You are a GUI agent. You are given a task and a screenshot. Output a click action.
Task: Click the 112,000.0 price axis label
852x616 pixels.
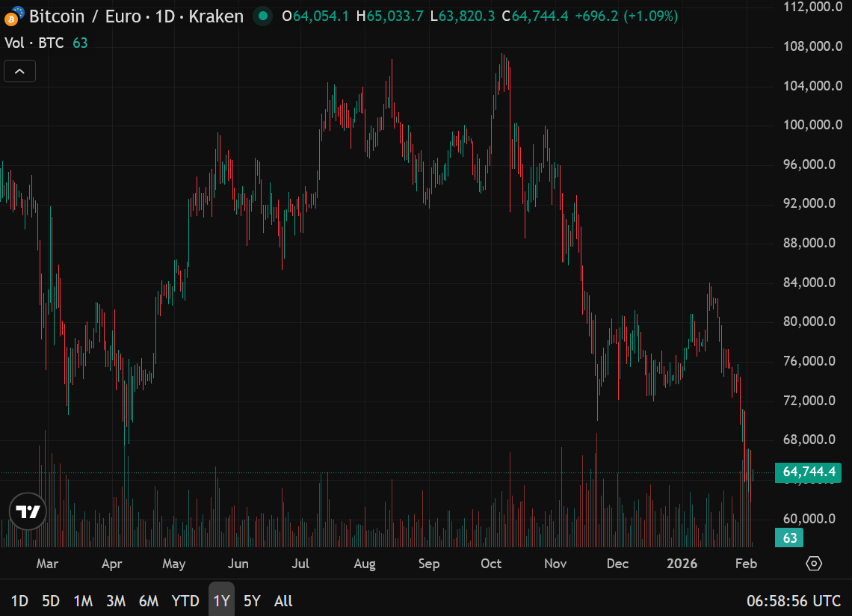pos(812,7)
